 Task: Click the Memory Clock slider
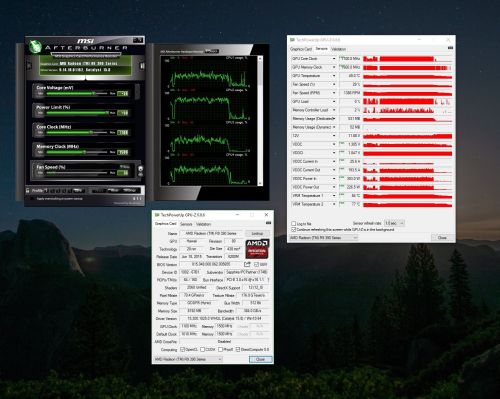77,152
